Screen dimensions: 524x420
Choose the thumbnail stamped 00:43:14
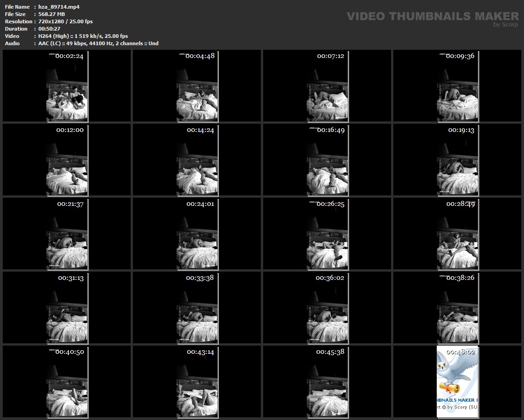[x=197, y=382]
